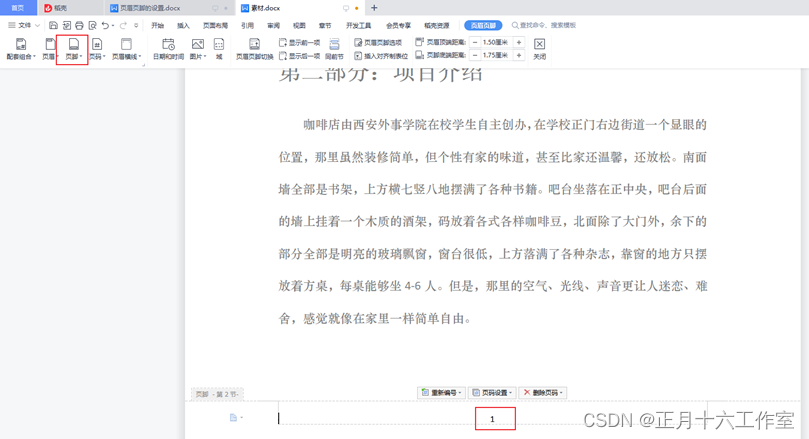The image size is (809, 439).
Task: Click 显示前一项 show previous item
Action: pyautogui.click(x=299, y=43)
